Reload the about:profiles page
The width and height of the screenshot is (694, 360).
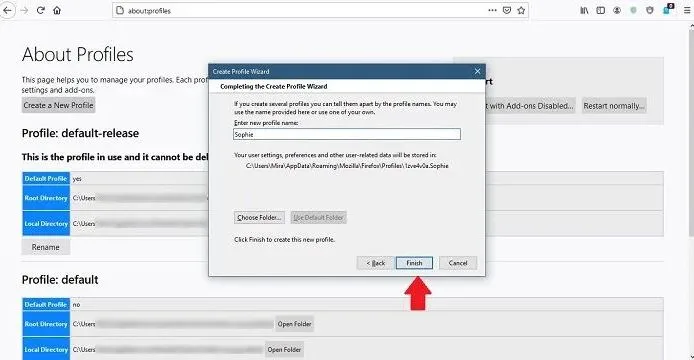(x=41, y=10)
